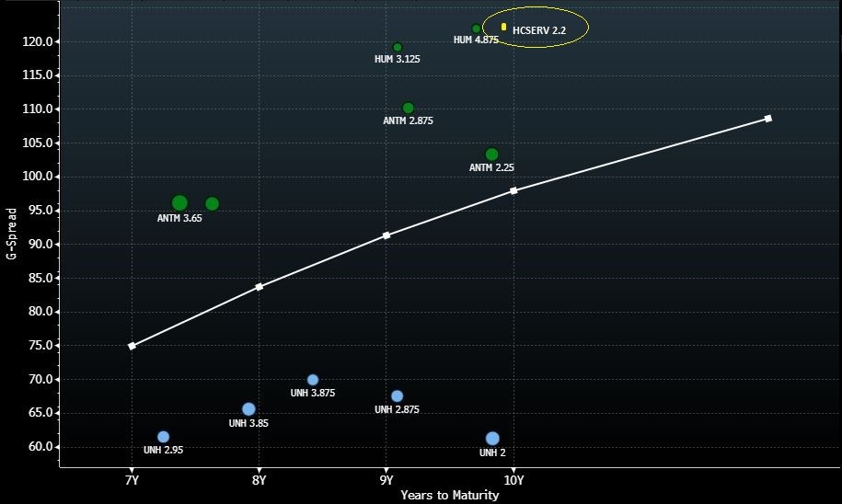Select the white curve marker at 8Y

pos(260,287)
